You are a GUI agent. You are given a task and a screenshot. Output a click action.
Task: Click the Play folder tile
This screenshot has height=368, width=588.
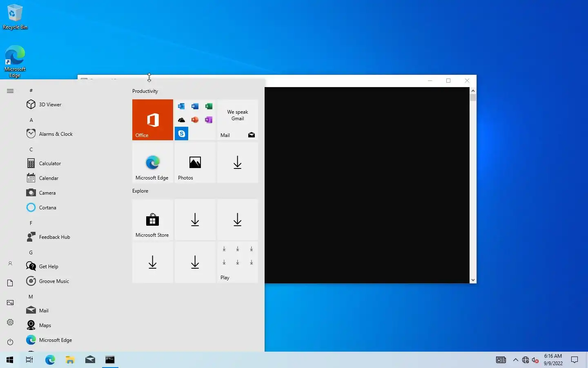pos(238,262)
